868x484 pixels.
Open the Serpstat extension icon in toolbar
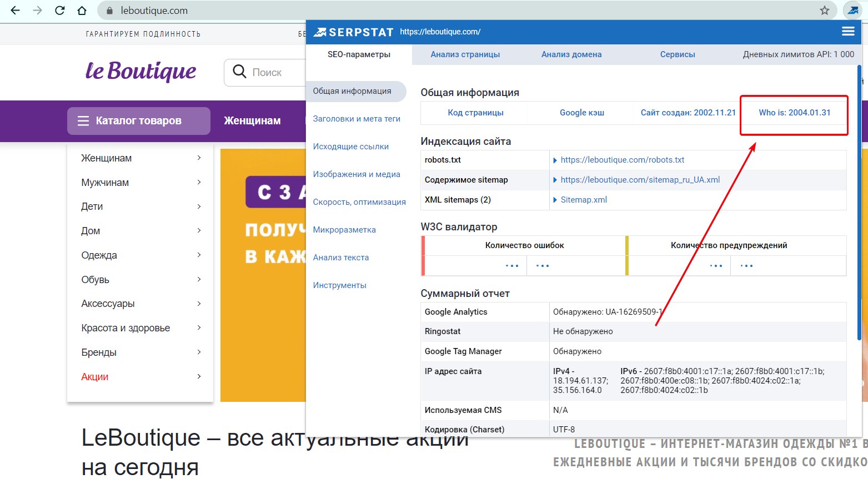pos(852,10)
